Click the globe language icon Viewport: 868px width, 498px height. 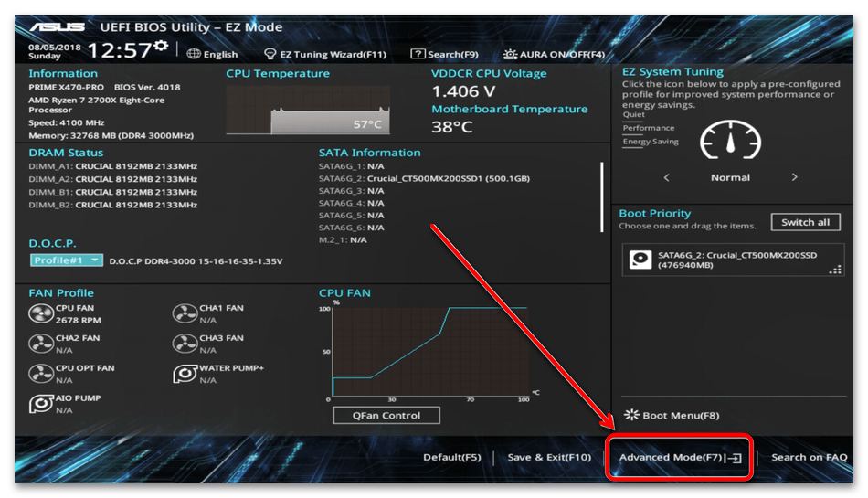(194, 54)
